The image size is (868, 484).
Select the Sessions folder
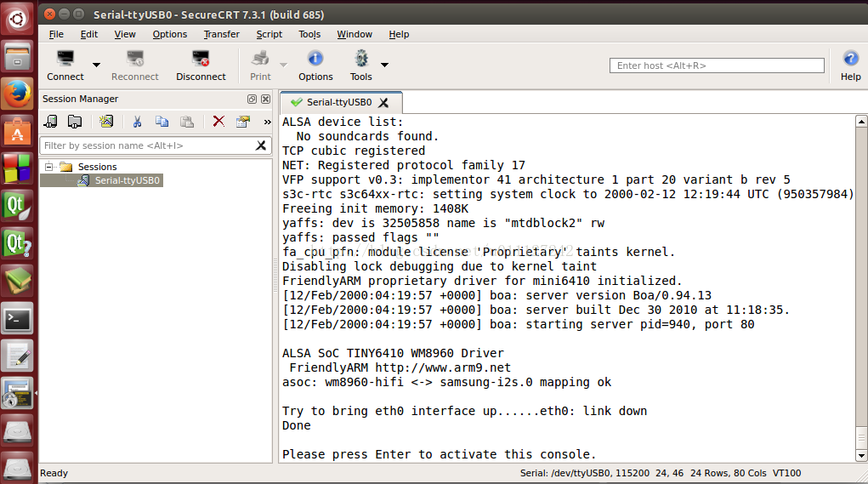(98, 167)
